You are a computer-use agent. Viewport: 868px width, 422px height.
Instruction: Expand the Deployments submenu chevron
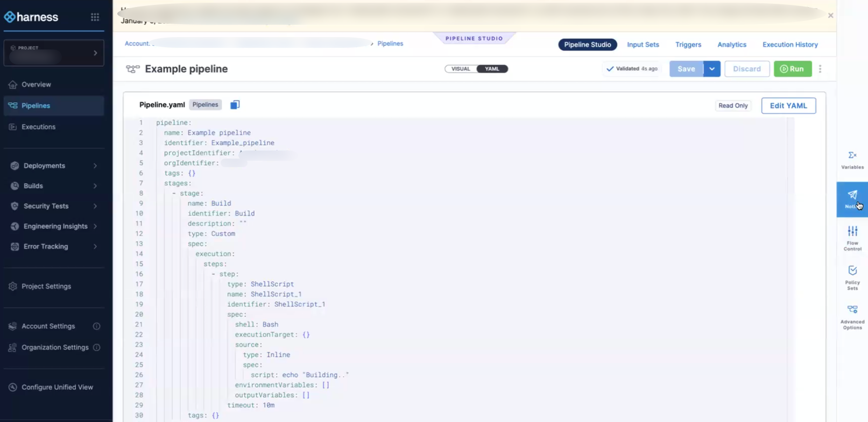coord(95,166)
